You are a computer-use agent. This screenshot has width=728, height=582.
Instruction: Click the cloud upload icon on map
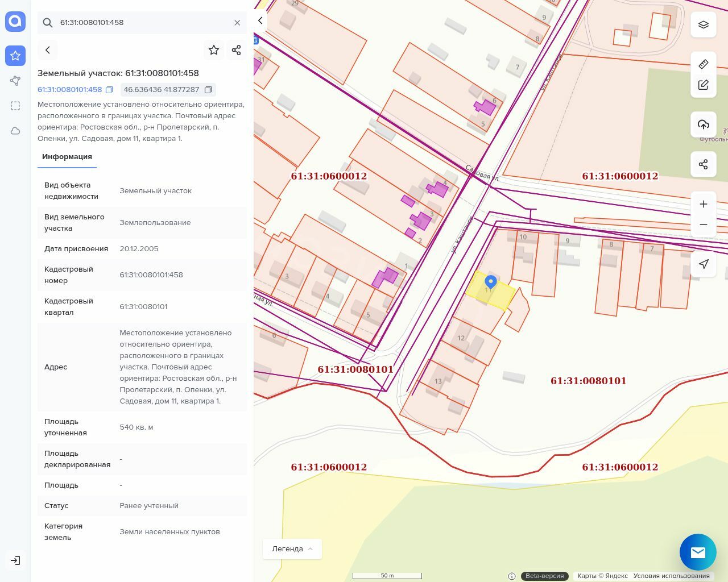coord(704,124)
